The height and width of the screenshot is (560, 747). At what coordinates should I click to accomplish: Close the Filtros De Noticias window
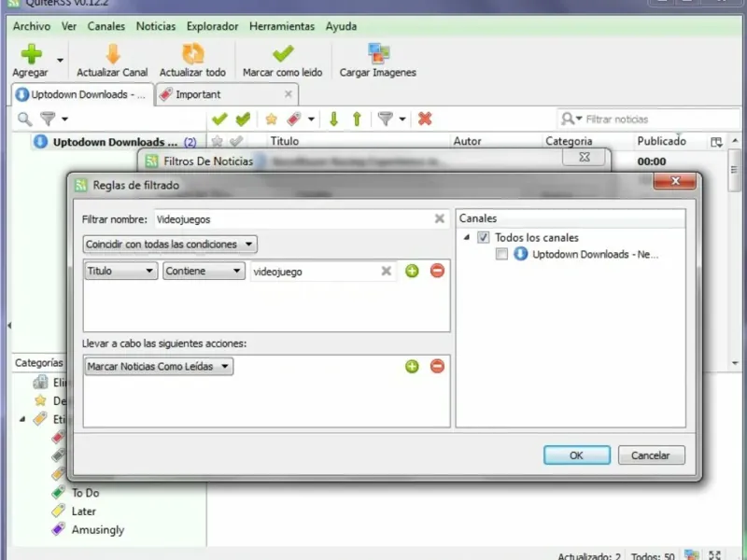pyautogui.click(x=585, y=157)
